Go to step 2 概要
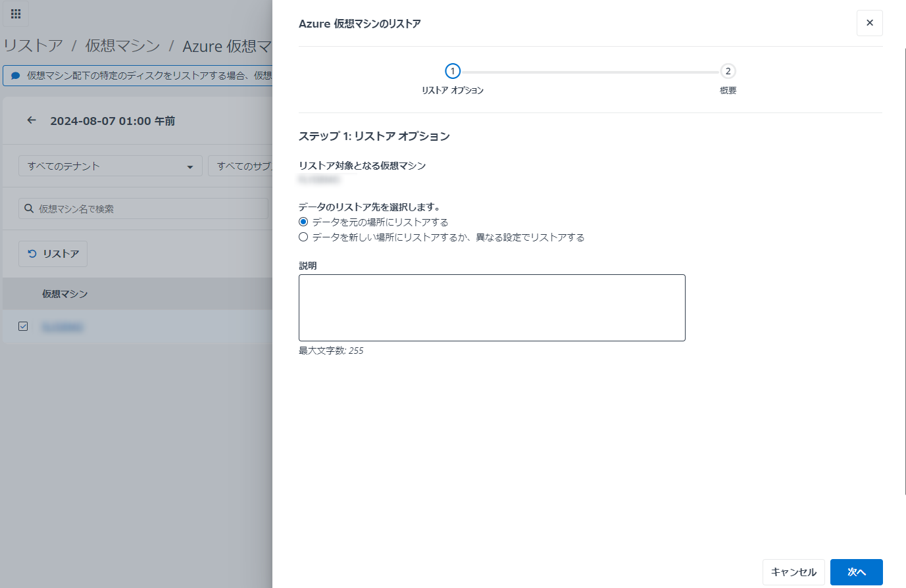 coord(728,71)
